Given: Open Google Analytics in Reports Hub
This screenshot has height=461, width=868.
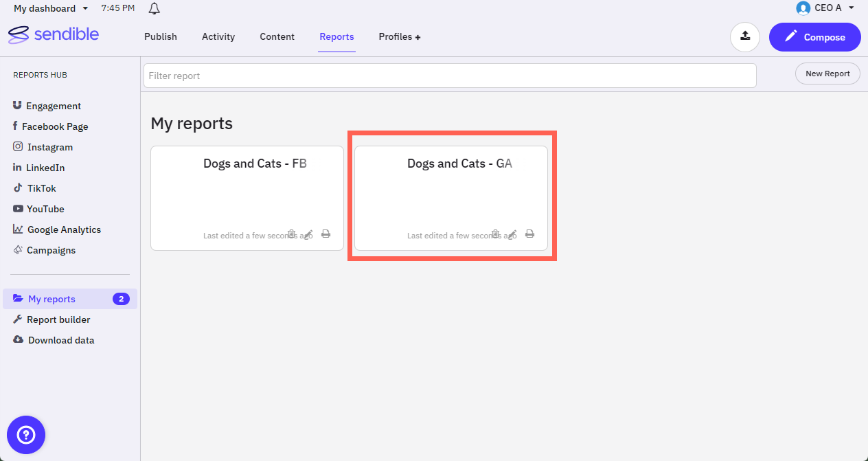Looking at the screenshot, I should [x=63, y=229].
